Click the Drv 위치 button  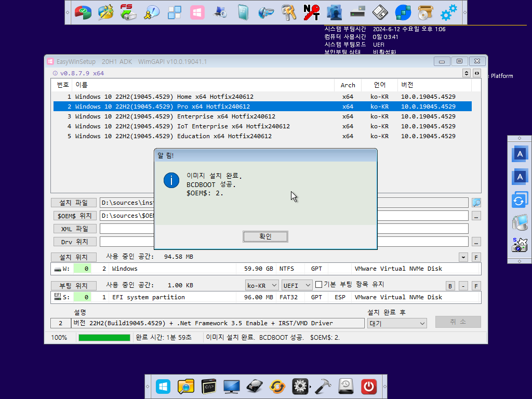click(75, 242)
